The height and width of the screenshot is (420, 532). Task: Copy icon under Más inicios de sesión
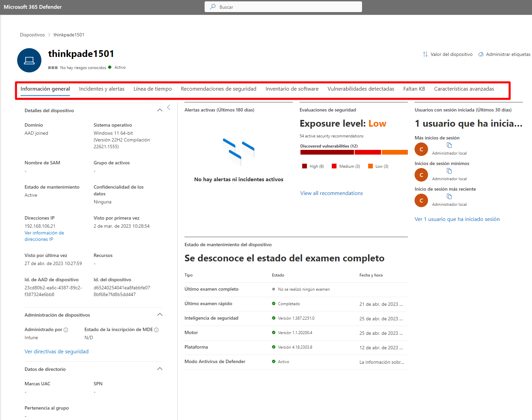449,145
